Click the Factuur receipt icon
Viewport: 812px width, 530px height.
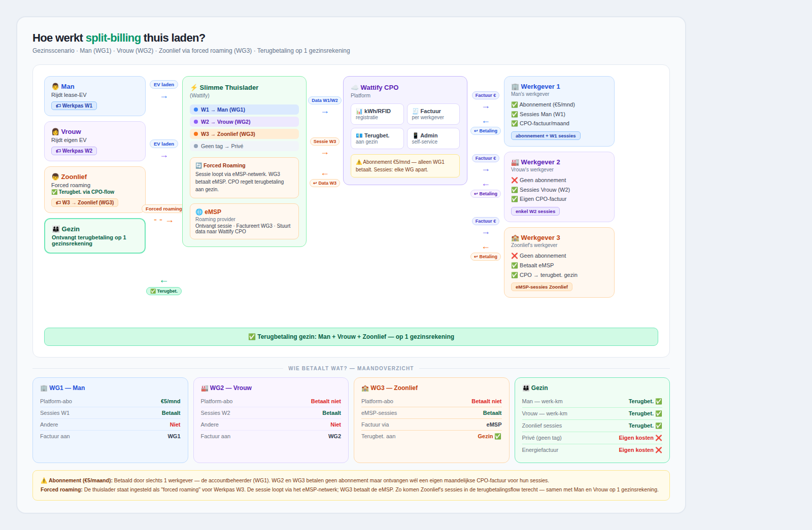(x=416, y=112)
